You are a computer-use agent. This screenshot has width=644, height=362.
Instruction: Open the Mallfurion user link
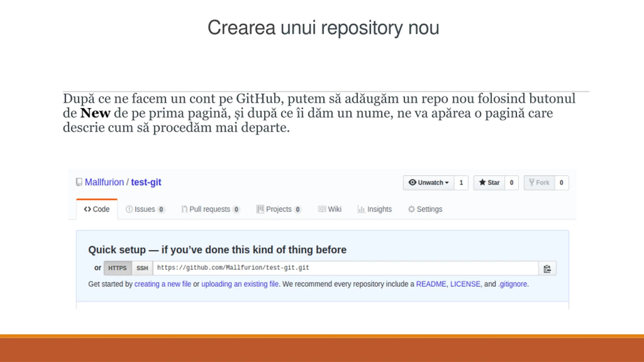tap(104, 182)
